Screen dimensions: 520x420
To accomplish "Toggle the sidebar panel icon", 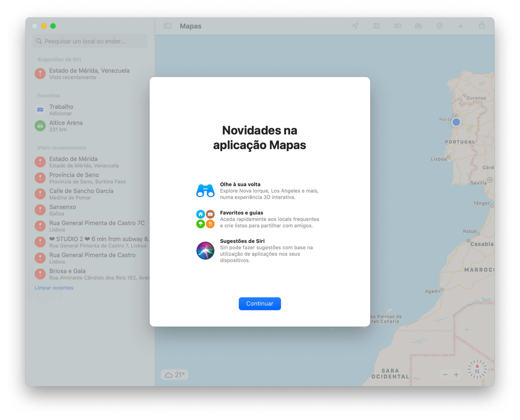I will click(167, 26).
